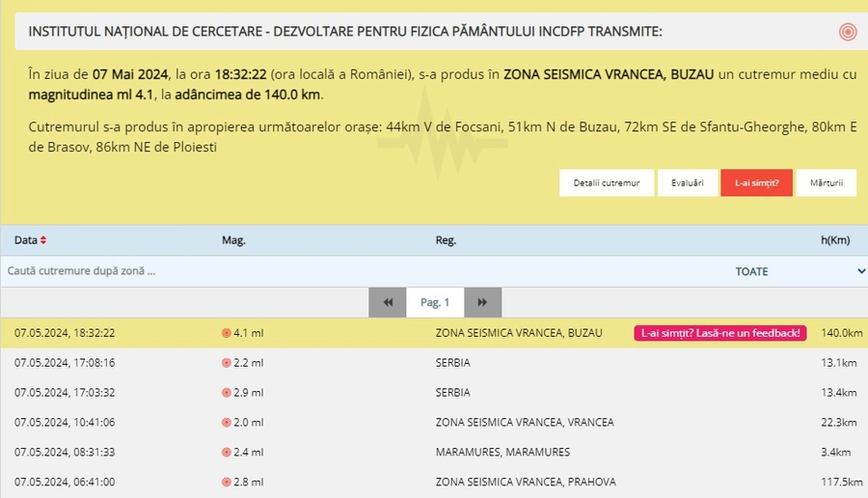The height and width of the screenshot is (498, 868).
Task: Click the seismic target icon in header
Action: click(848, 32)
